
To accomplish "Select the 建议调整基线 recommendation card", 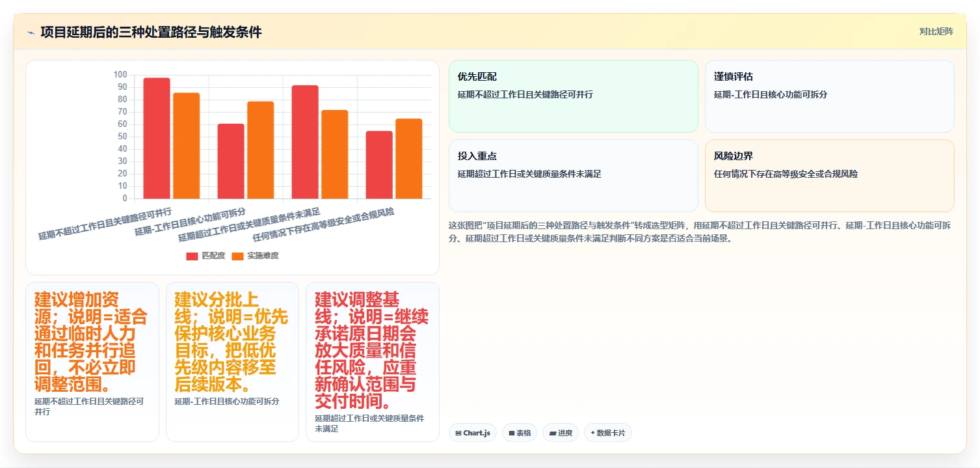I will pos(373,362).
